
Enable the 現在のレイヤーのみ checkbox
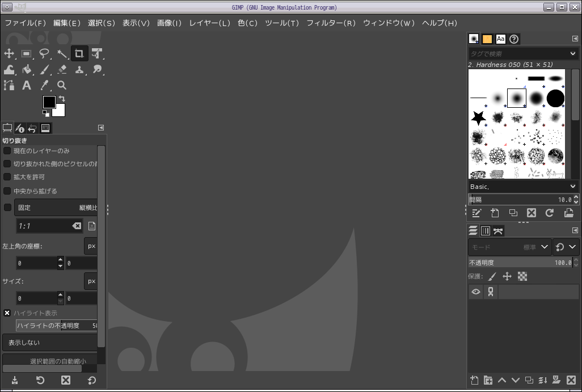tap(7, 150)
